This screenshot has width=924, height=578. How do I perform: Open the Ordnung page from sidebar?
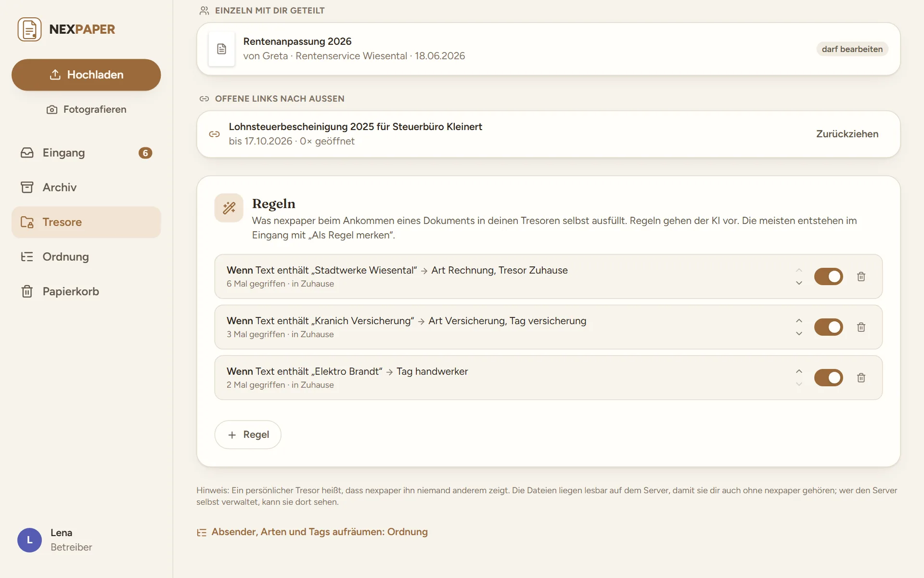(86, 257)
